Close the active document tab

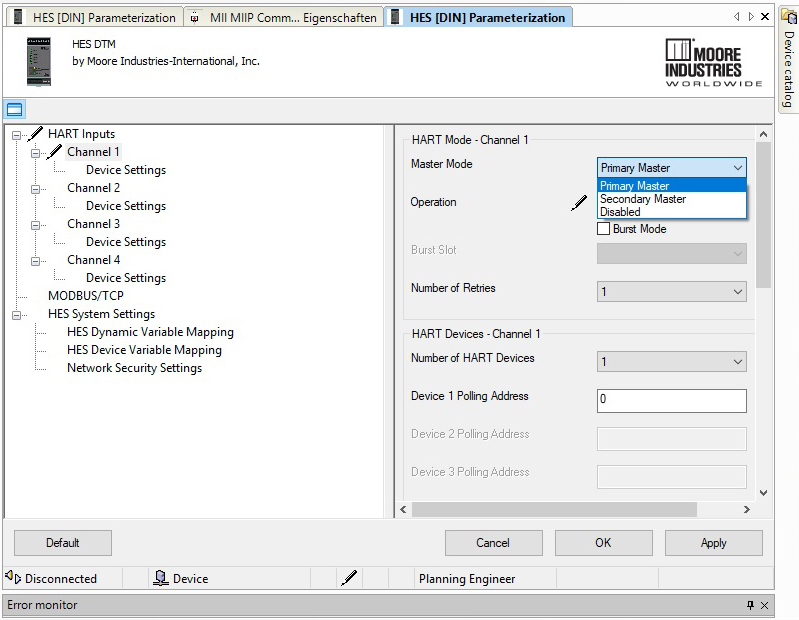[x=765, y=17]
